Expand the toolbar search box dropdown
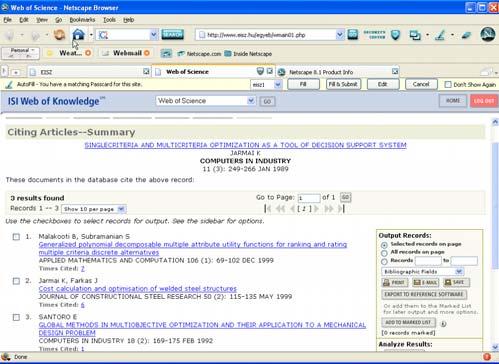This screenshot has height=364, width=499. (x=153, y=35)
